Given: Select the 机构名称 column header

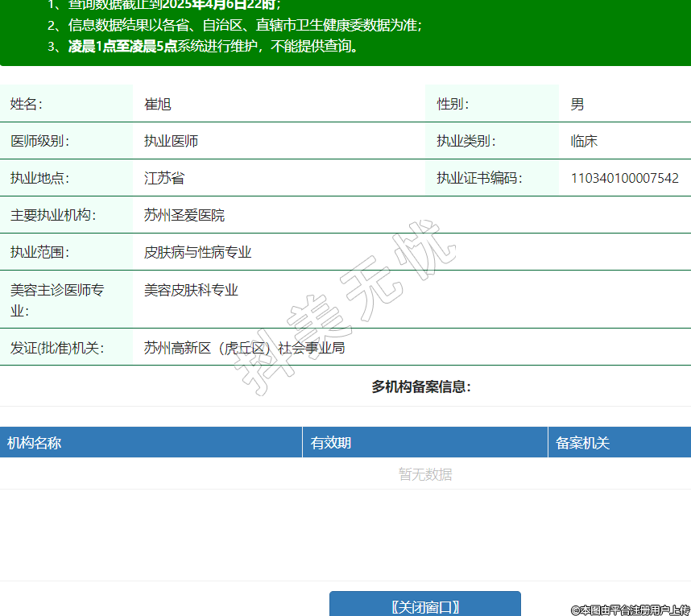Looking at the screenshot, I should click(x=35, y=443).
